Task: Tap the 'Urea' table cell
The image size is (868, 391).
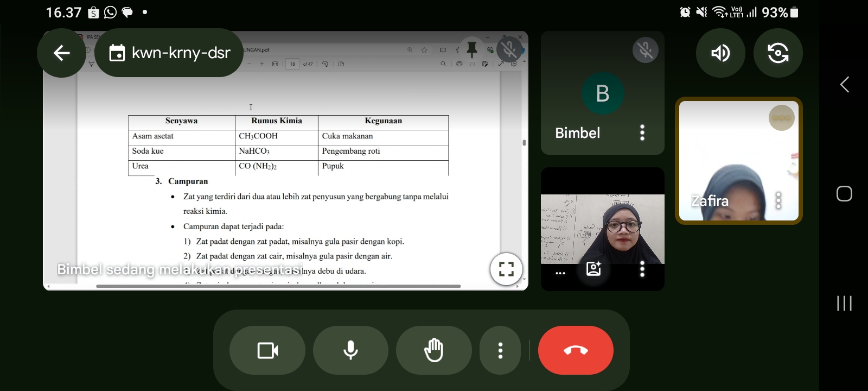Action: [x=182, y=167]
